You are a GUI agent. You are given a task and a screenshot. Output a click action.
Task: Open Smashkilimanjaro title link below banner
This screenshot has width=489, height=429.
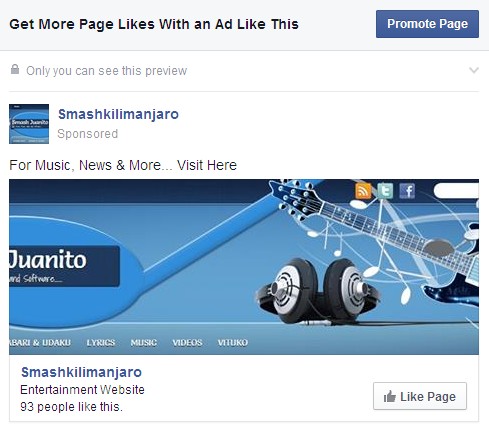point(81,372)
